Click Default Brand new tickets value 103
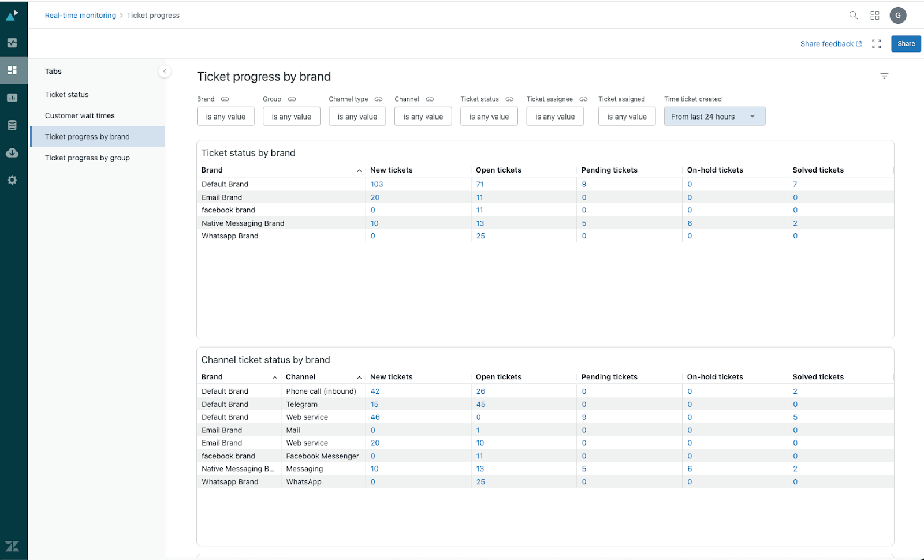Image resolution: width=924 pixels, height=560 pixels. (x=377, y=184)
